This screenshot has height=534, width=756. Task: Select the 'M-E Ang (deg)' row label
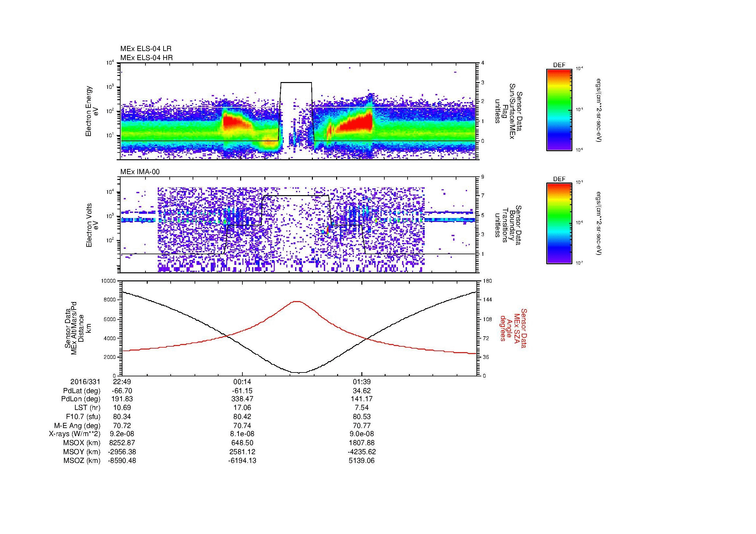point(77,426)
